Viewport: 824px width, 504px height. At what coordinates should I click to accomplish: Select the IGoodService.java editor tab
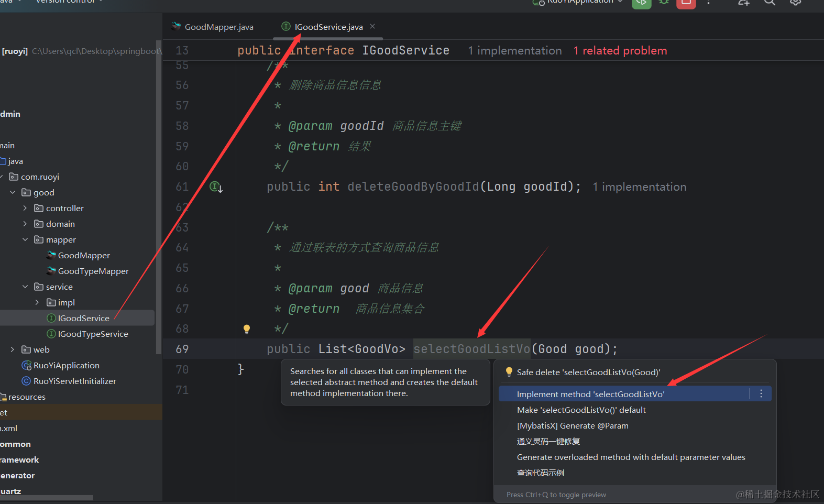(328, 27)
